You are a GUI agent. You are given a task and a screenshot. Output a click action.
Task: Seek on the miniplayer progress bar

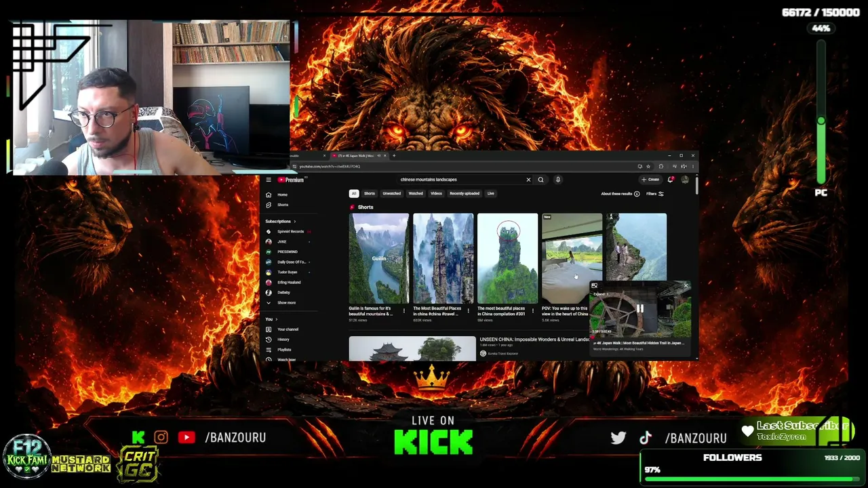pyautogui.click(x=641, y=336)
